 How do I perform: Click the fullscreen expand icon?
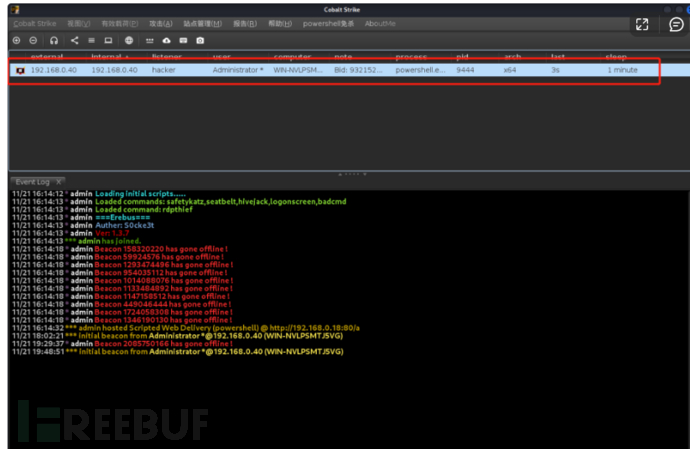point(642,24)
